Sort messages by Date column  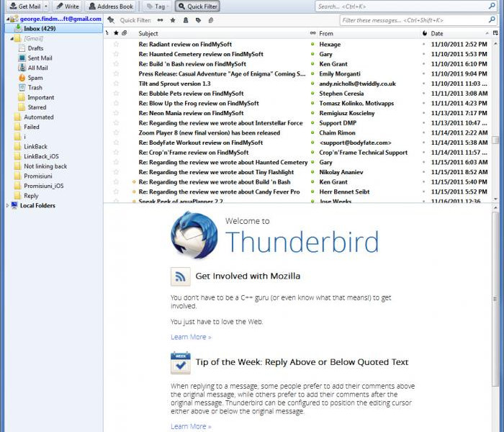click(459, 33)
